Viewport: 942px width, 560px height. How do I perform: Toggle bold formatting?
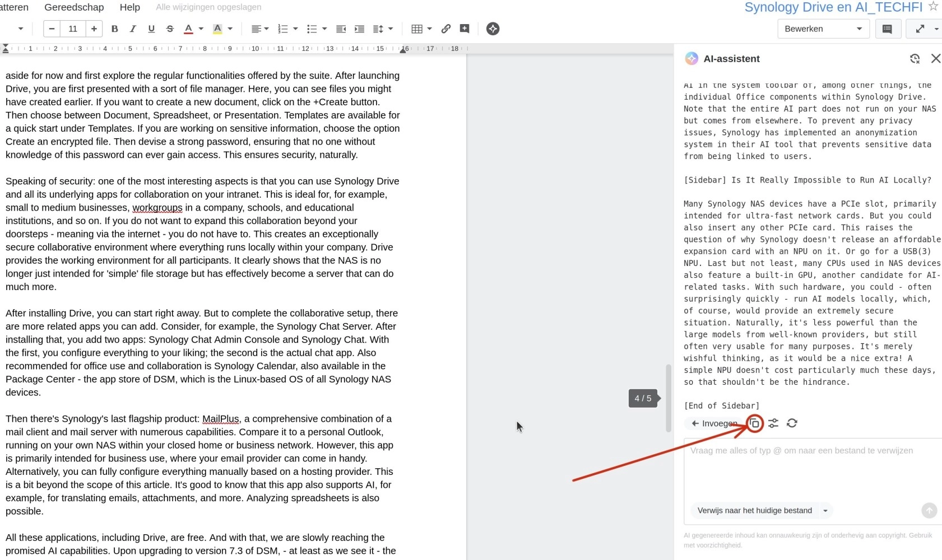(x=114, y=29)
